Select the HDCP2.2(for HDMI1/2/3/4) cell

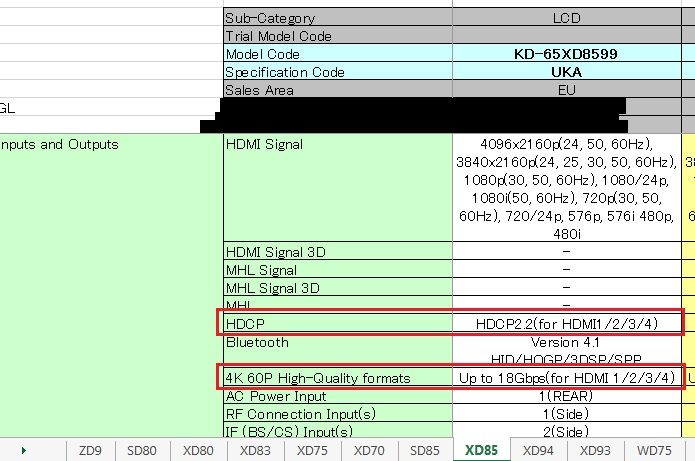(566, 324)
